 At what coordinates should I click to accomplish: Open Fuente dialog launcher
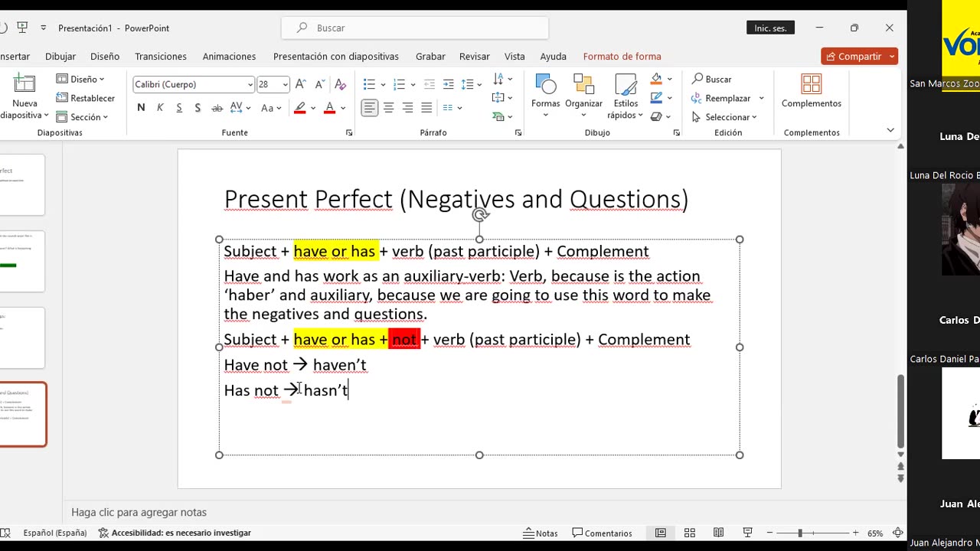tap(349, 133)
